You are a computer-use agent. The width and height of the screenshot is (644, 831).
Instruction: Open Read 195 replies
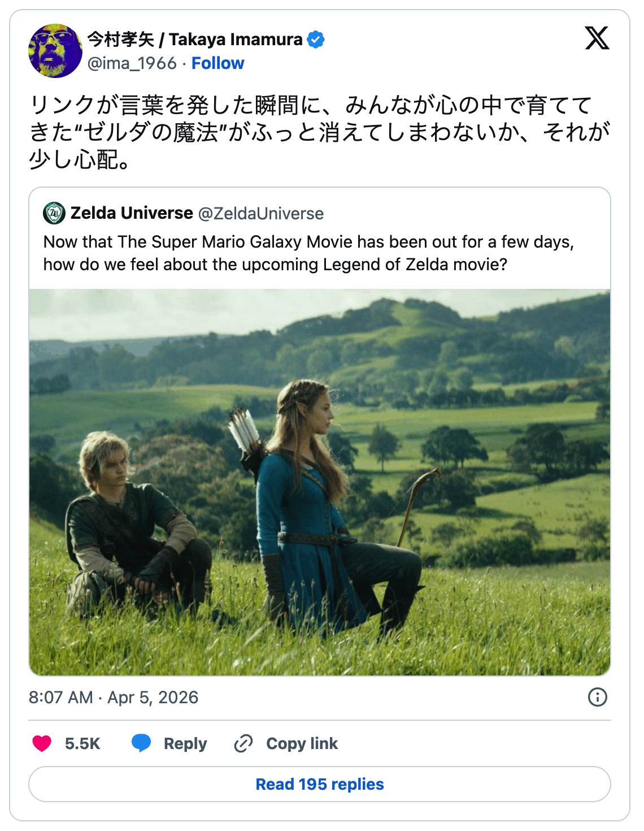[x=320, y=784]
